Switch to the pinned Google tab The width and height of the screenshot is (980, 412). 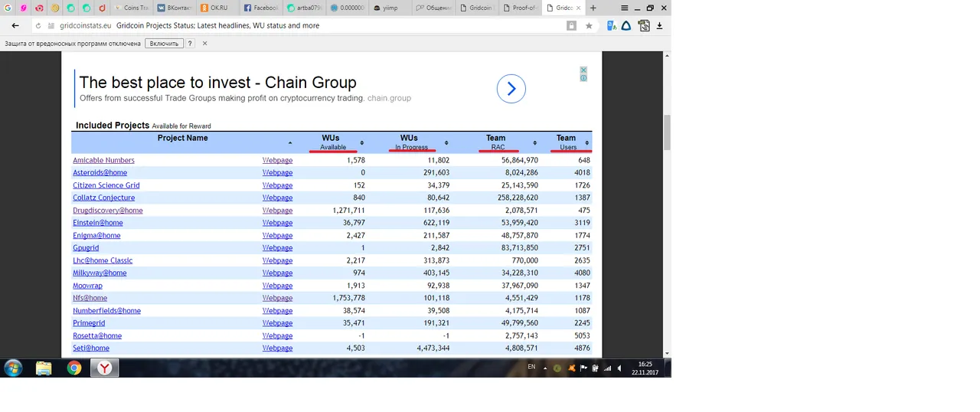click(x=7, y=8)
